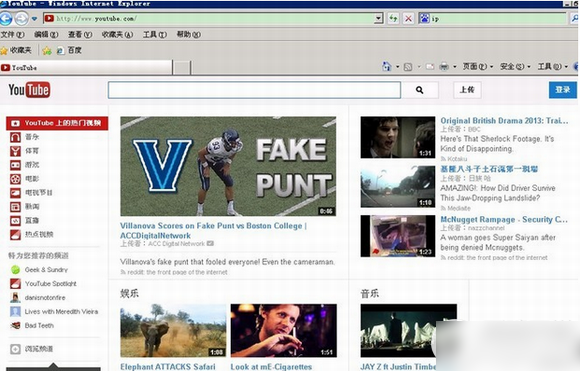Click the small new tab button
The height and width of the screenshot is (371, 580).
coord(182,68)
